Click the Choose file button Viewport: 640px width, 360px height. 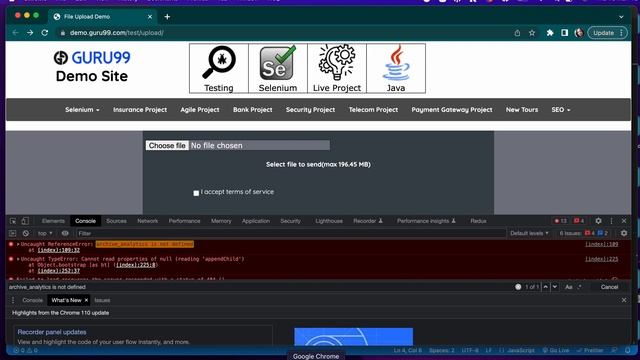coord(167,146)
